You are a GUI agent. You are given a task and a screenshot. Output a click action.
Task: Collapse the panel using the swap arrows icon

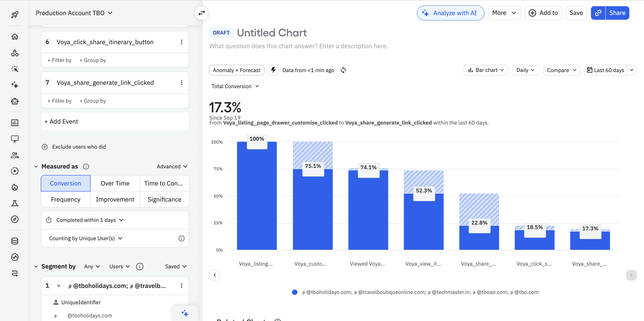pos(201,13)
